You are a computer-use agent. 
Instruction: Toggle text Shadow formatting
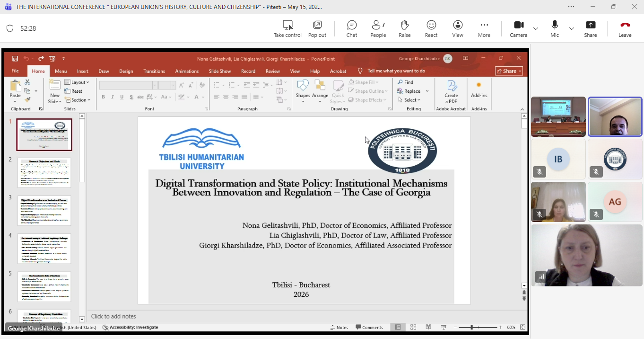point(131,97)
